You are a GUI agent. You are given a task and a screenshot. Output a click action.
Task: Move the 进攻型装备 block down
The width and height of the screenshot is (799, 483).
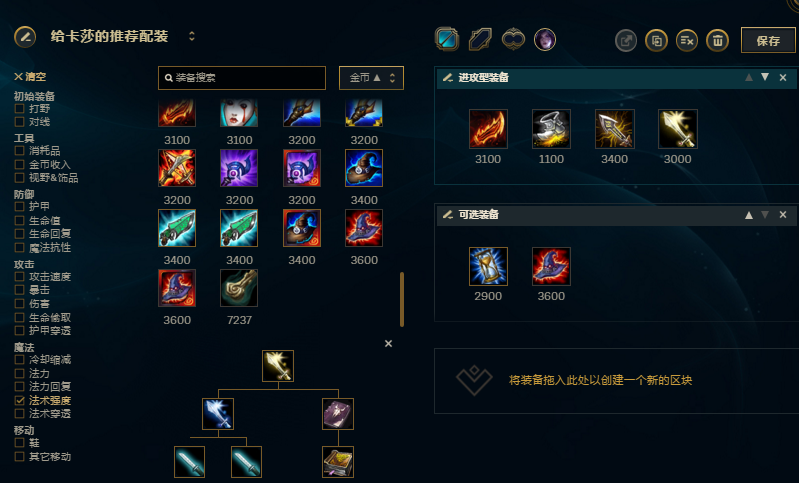pyautogui.click(x=765, y=77)
